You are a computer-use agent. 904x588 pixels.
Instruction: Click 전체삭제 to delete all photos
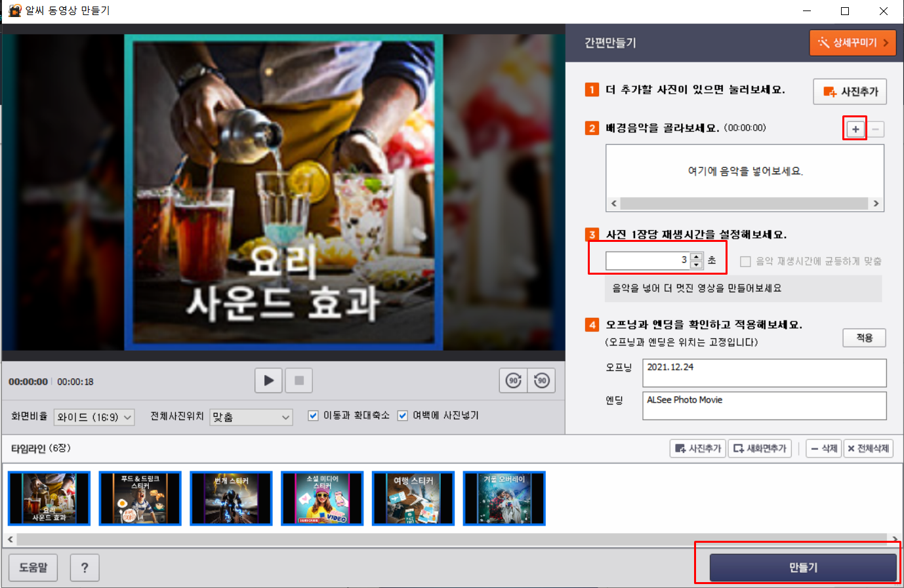point(869,448)
